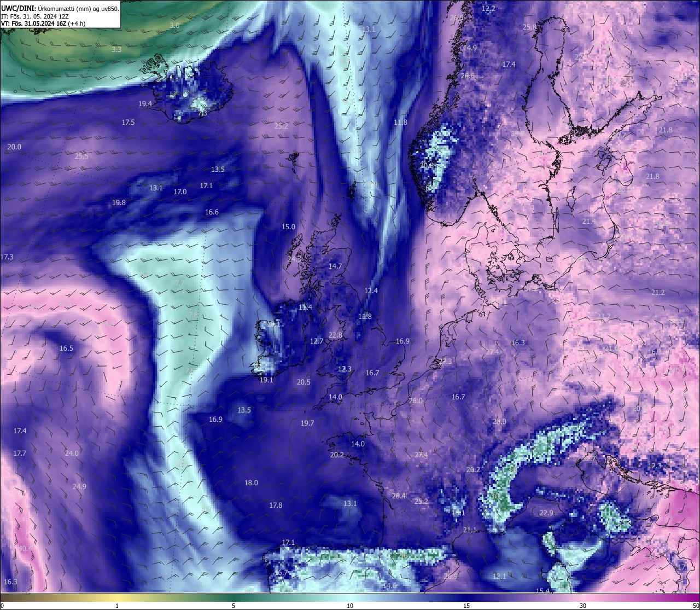Screen dimensions: 700x610
Task: Click the 24.0 value label
Action: [x=72, y=453]
